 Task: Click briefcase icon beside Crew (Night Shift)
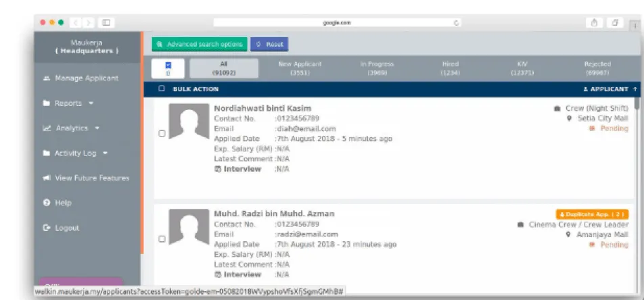click(557, 108)
